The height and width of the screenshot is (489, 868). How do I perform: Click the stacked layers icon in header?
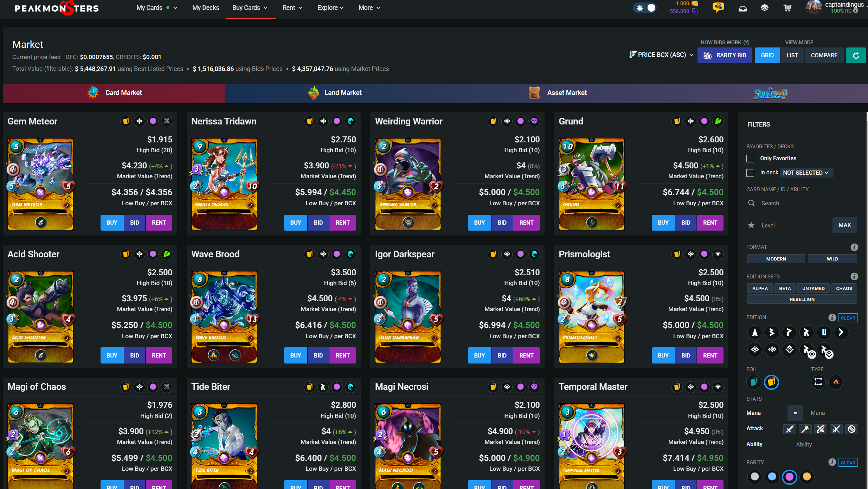(765, 8)
